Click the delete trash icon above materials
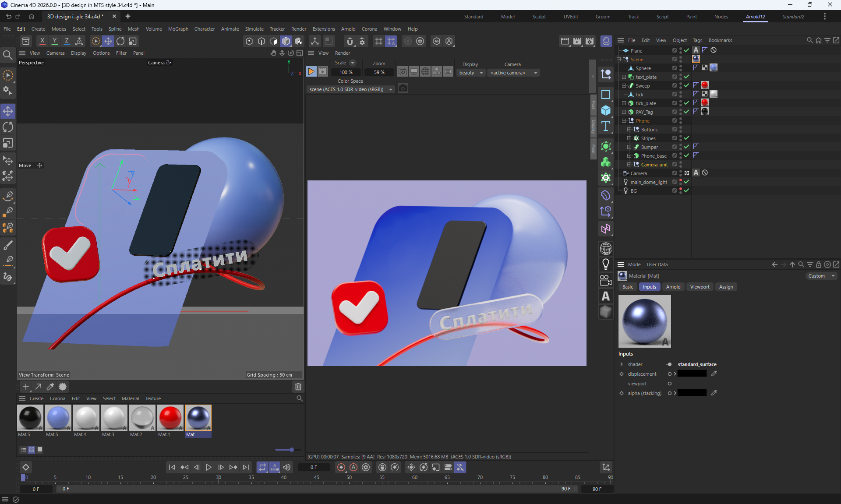841x504 pixels. pos(298,387)
